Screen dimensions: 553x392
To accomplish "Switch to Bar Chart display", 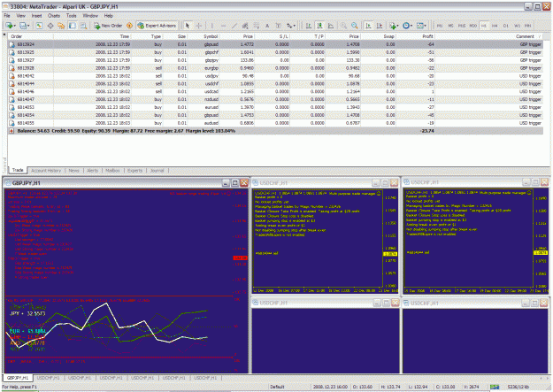I will click(309, 26).
